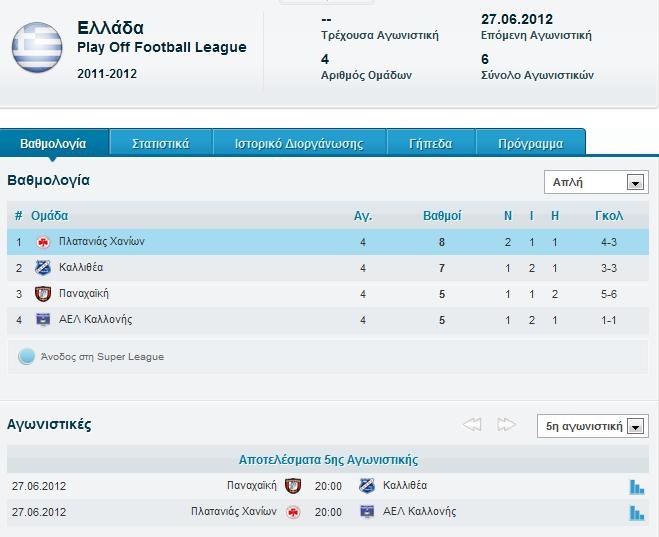Go to previous matchday arrow

point(472,424)
